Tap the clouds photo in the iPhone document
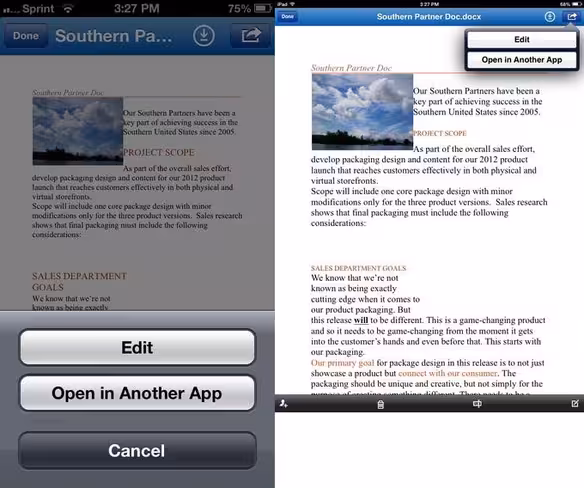The image size is (584, 488). pos(78,131)
